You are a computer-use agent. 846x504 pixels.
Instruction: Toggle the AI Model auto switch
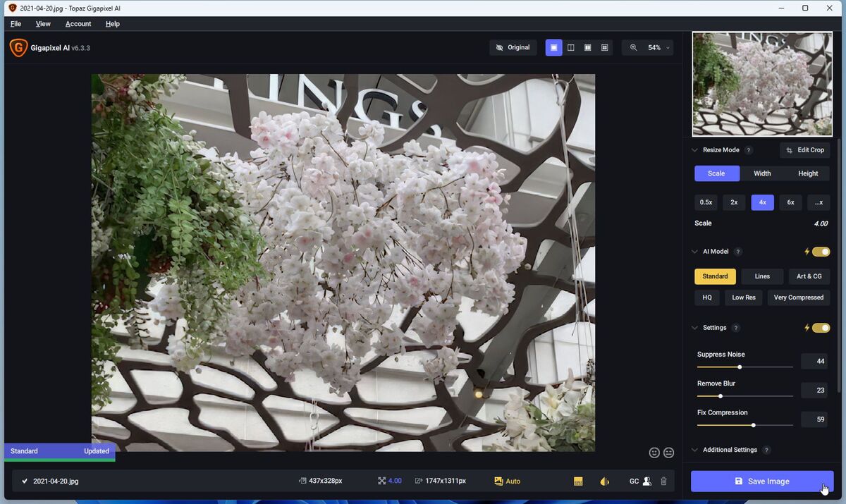tap(821, 252)
